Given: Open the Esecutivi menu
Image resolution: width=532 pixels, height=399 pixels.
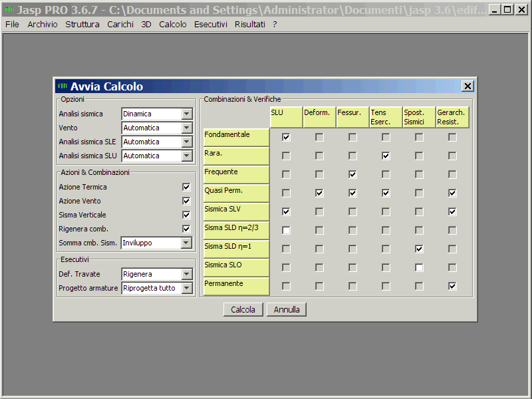Looking at the screenshot, I should (210, 24).
